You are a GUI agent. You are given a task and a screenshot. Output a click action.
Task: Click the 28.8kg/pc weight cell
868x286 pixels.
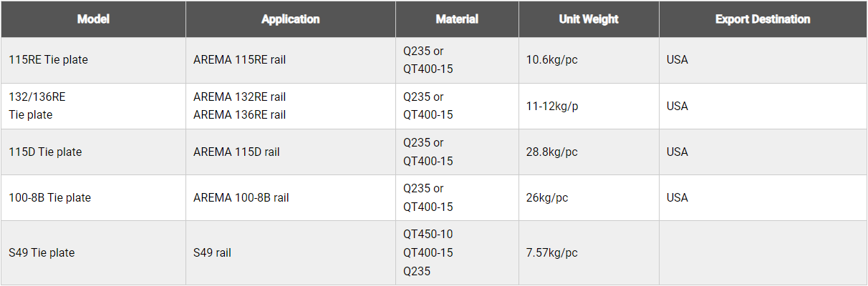(589, 152)
